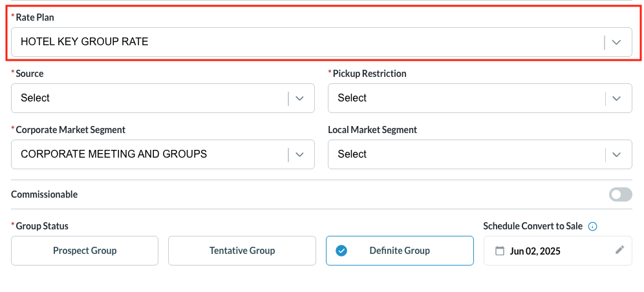The width and height of the screenshot is (644, 292).
Task: Click CORPORATE MEETING AND GROUPS selection text
Action: click(x=114, y=154)
